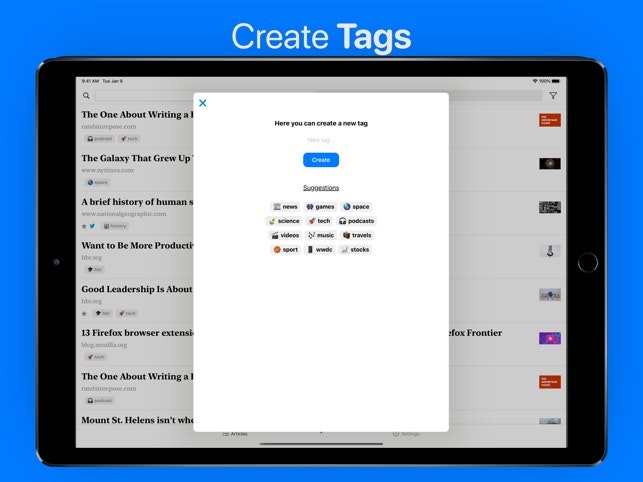643x482 pixels.
Task: Open galaxy thumbnail image
Action: [x=550, y=164]
